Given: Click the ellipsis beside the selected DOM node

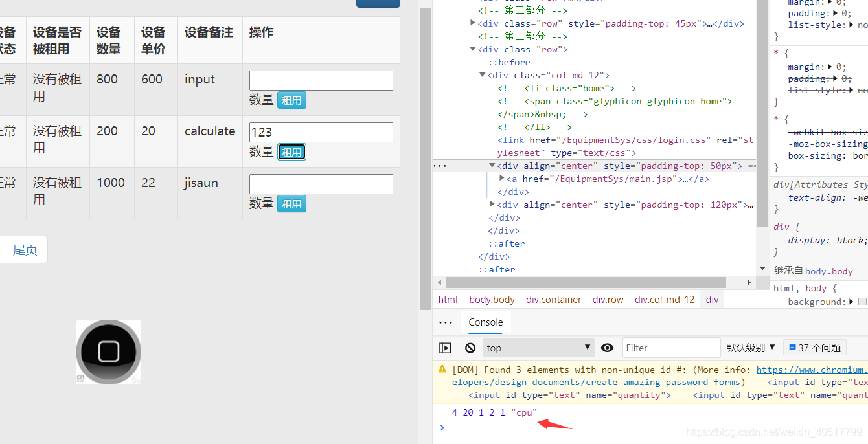Looking at the screenshot, I should click(x=440, y=166).
